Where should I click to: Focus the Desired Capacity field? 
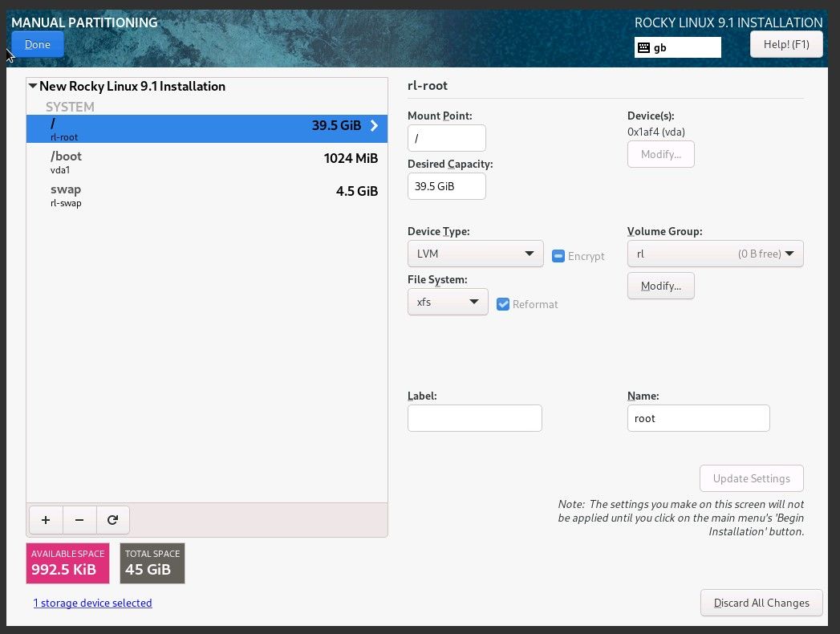tap(447, 186)
